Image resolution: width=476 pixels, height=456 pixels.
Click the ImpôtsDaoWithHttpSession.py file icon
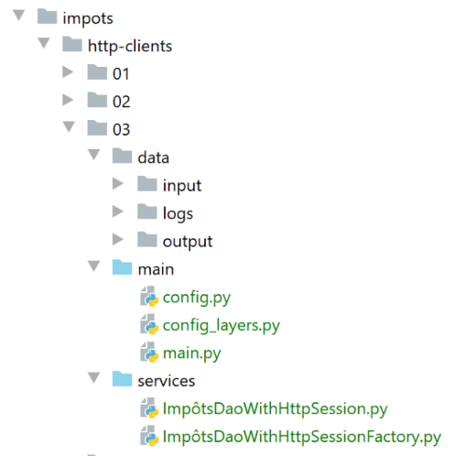coord(149,407)
